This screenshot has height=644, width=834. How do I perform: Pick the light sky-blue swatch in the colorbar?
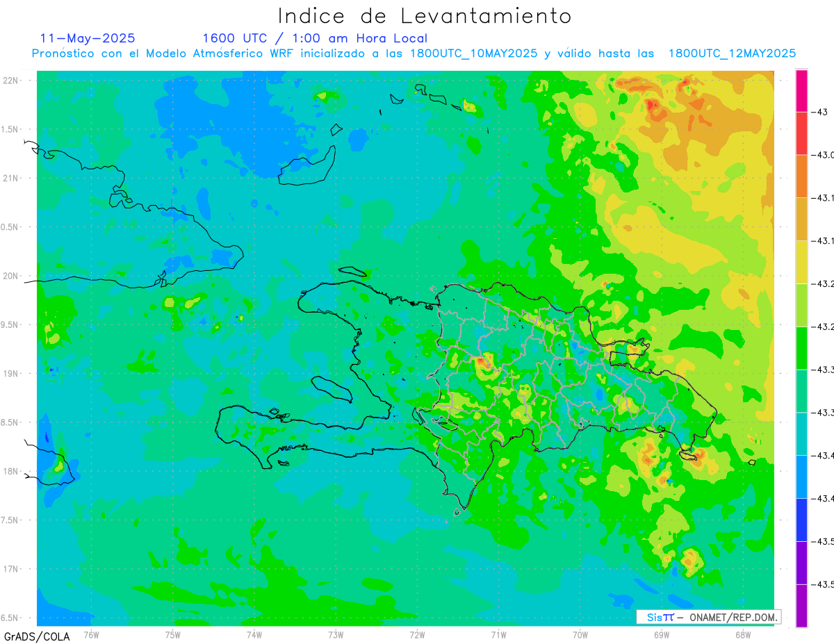[801, 477]
